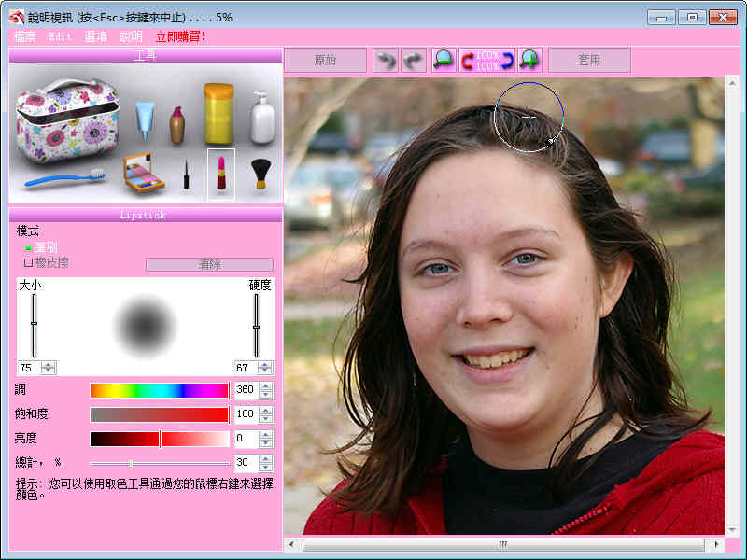The height and width of the screenshot is (560, 747).
Task: Click the rainbow hue 調 color bar
Action: (160, 390)
